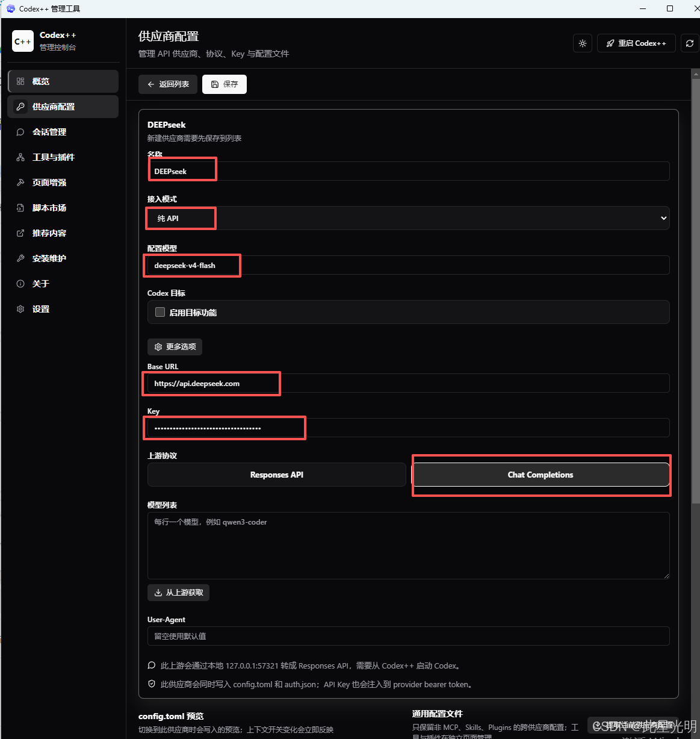Click 从上游获取 fetch button

[x=178, y=593]
